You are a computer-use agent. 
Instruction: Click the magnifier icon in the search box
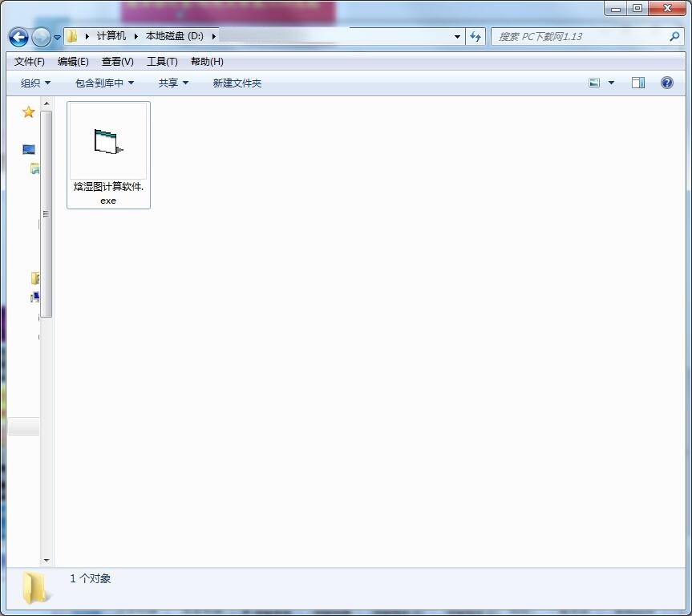pyautogui.click(x=674, y=37)
